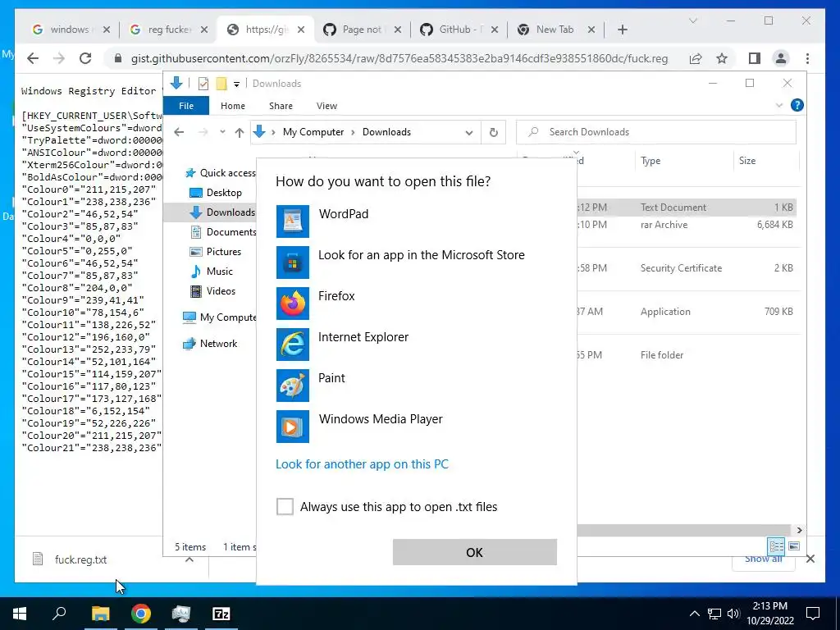Click Explorer's up one level arrow

pyautogui.click(x=240, y=132)
